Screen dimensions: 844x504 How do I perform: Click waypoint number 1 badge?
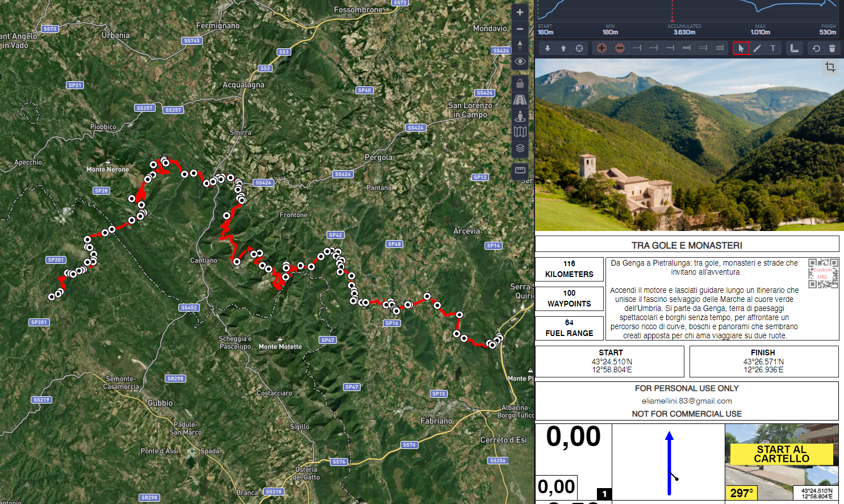point(604,494)
